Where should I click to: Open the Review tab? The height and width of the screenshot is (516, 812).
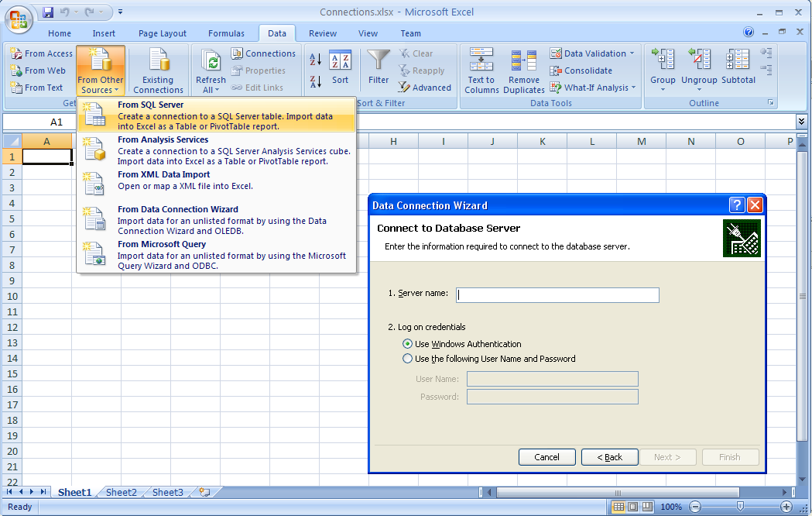click(x=323, y=33)
